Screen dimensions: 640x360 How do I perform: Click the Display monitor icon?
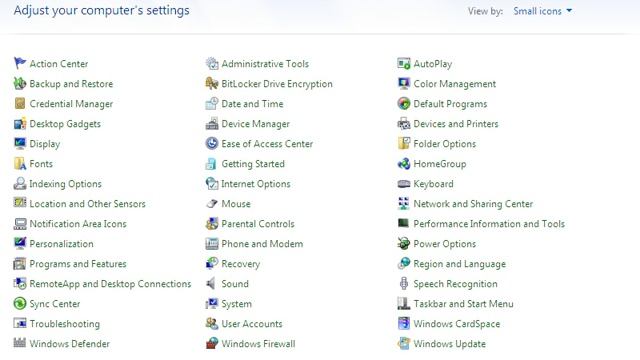click(20, 143)
